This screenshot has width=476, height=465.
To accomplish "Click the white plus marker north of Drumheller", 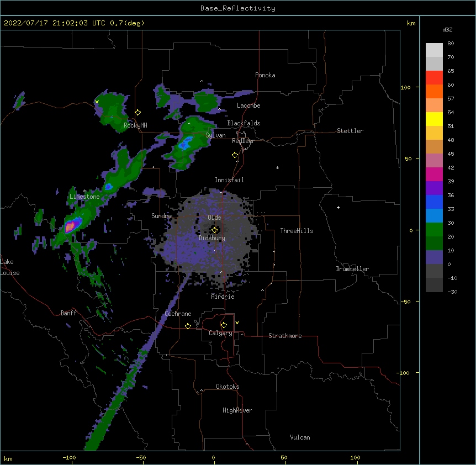I will pyautogui.click(x=338, y=207).
